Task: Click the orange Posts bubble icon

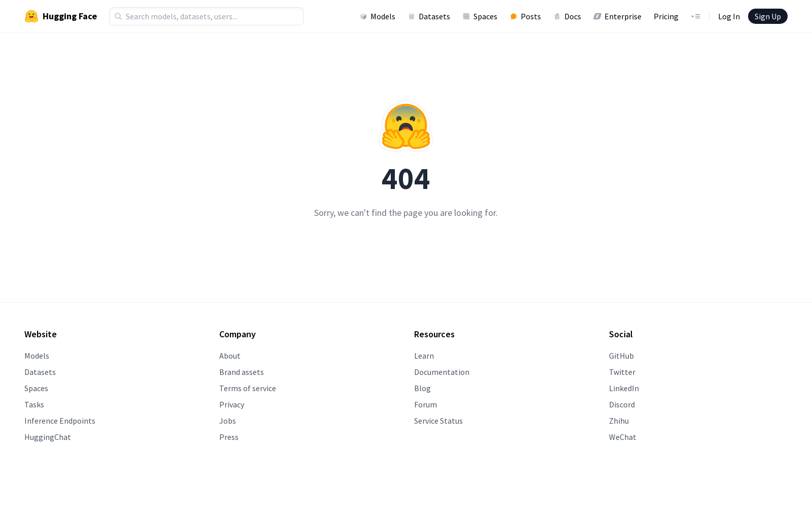Action: click(x=514, y=16)
